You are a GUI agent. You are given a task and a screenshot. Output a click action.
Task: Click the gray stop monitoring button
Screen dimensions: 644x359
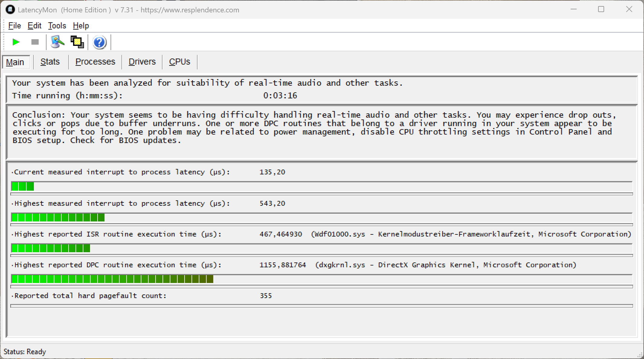[35, 42]
